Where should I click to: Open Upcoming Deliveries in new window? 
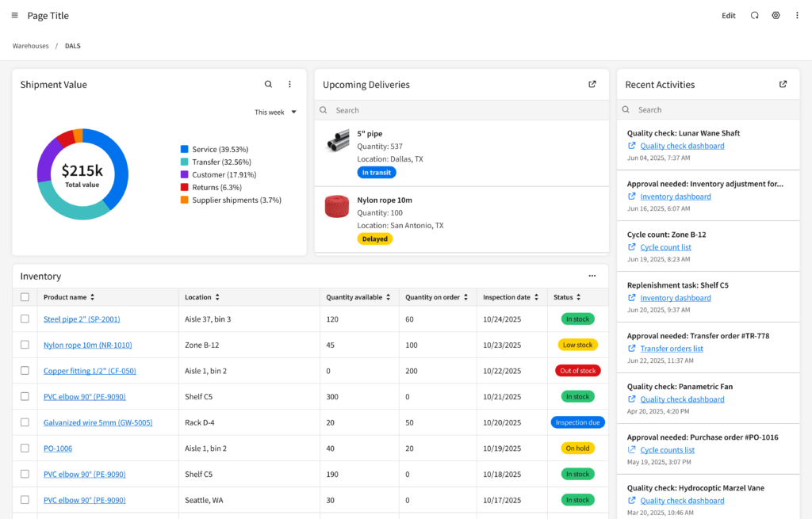[592, 85]
